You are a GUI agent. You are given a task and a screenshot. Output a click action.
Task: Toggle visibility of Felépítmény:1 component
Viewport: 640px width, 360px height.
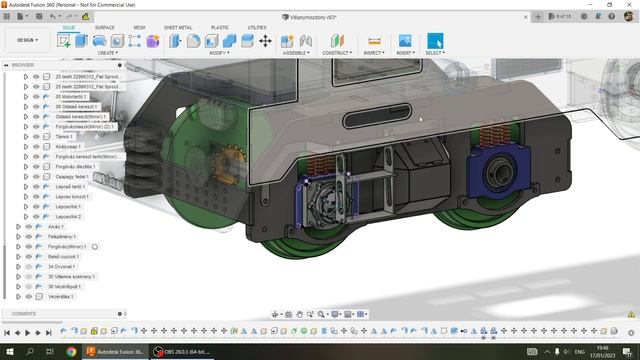click(29, 236)
